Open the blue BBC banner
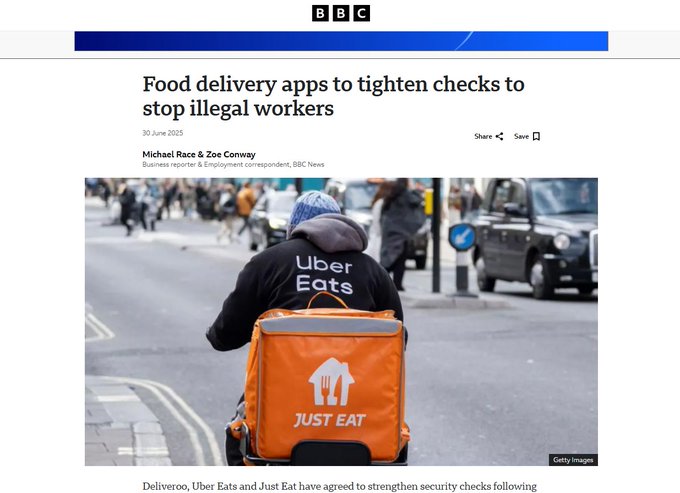 [341, 41]
